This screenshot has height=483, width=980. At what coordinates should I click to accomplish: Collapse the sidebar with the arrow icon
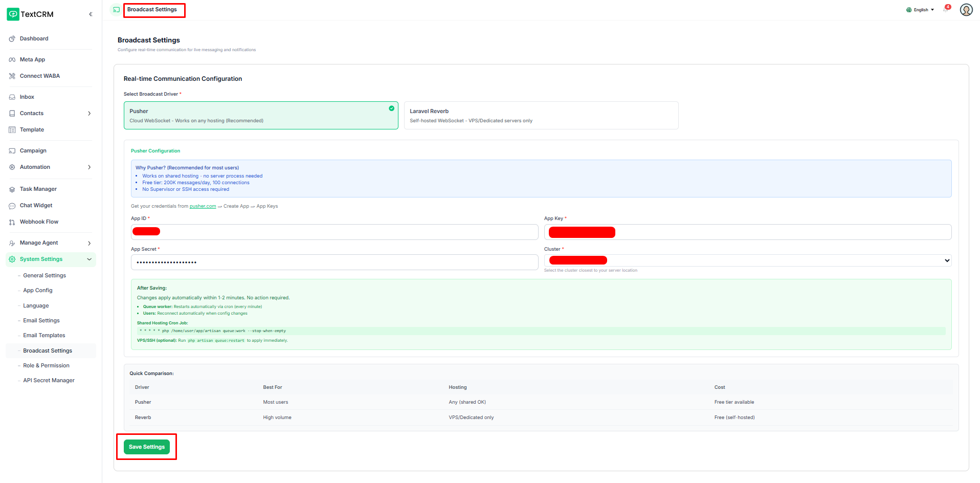coord(91,14)
